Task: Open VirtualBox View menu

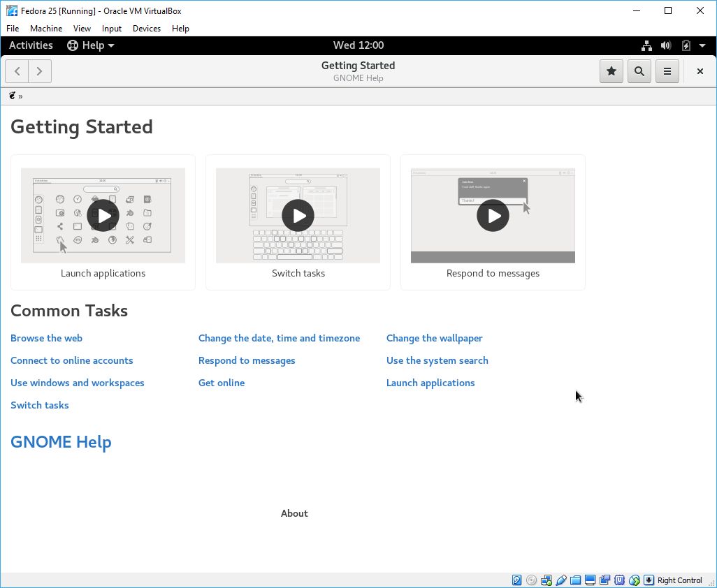Action: (x=82, y=29)
